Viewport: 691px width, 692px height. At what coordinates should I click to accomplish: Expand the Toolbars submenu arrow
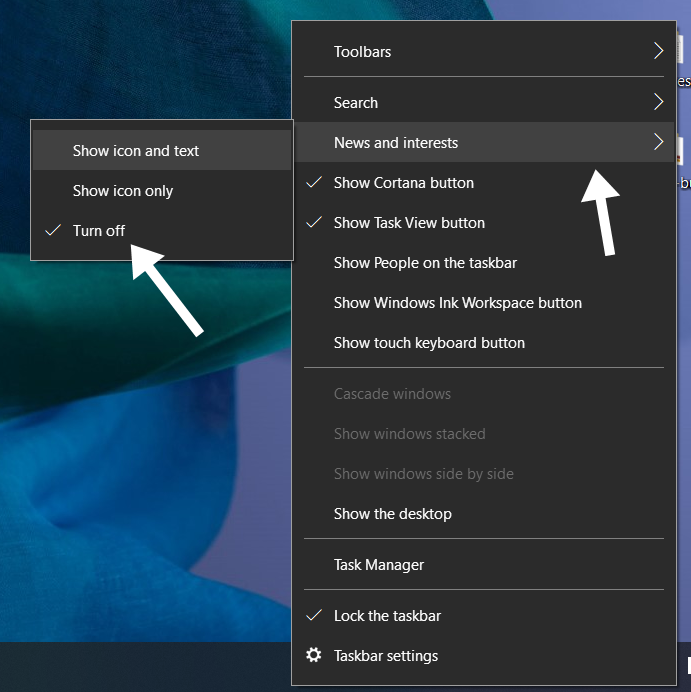coord(658,51)
